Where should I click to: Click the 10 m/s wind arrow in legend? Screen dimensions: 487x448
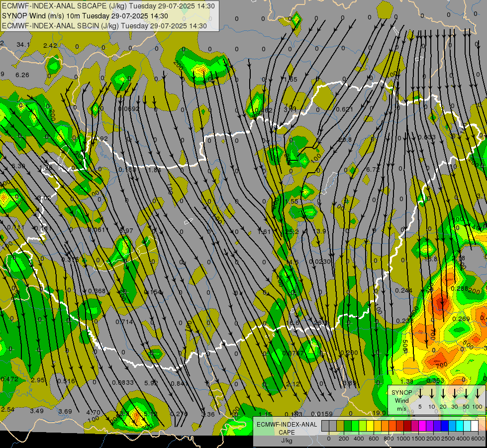pyautogui.click(x=432, y=393)
